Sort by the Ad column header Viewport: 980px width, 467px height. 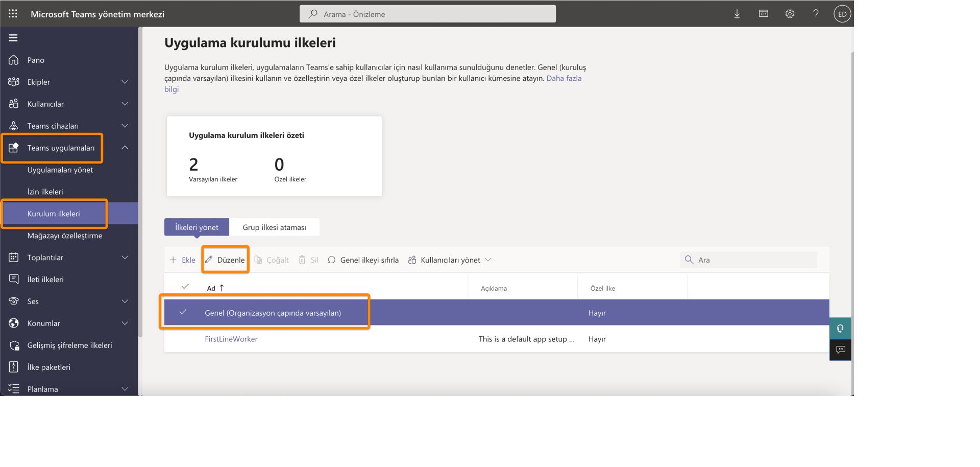tap(215, 288)
